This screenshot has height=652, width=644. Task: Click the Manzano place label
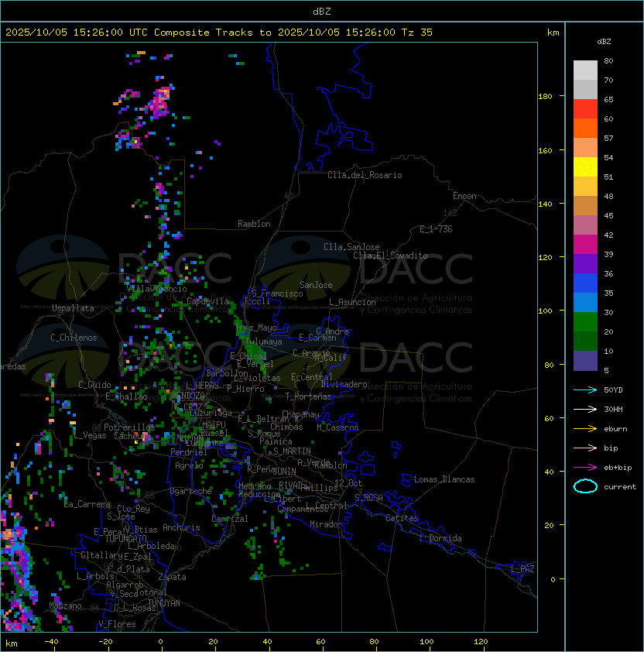(65, 606)
